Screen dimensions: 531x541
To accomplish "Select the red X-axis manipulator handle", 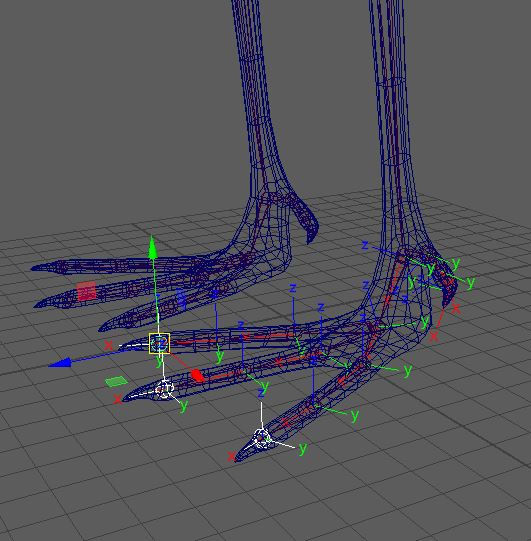I will 198,375.
